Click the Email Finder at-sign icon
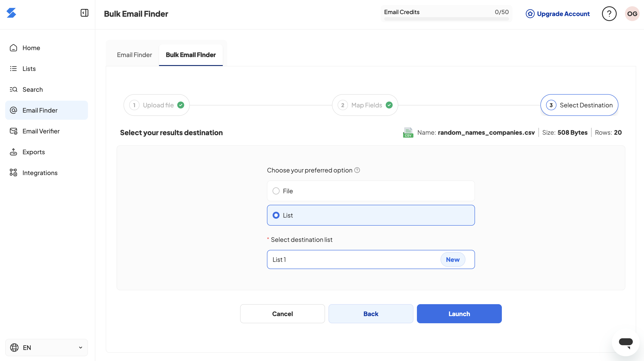This screenshot has width=644, height=361. click(13, 110)
